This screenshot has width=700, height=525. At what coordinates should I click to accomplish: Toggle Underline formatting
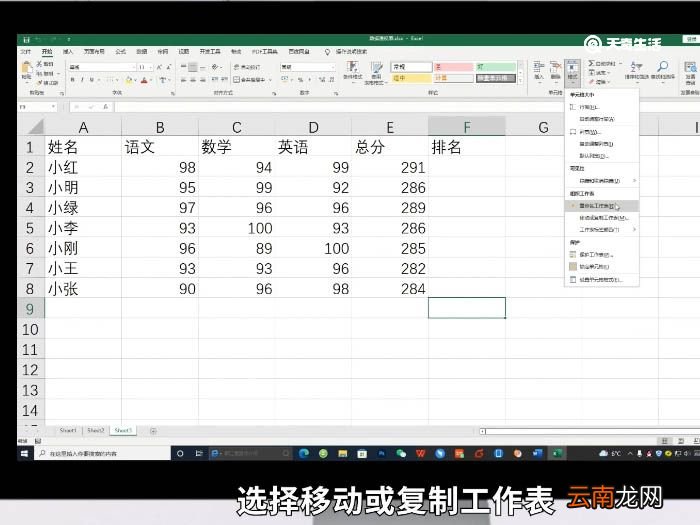coord(92,80)
